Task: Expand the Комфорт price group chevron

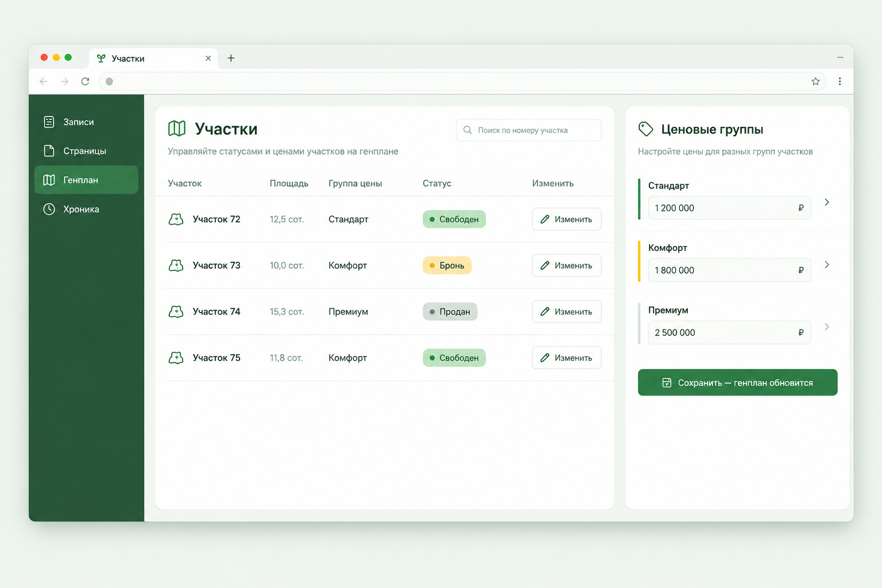Action: pos(827,265)
